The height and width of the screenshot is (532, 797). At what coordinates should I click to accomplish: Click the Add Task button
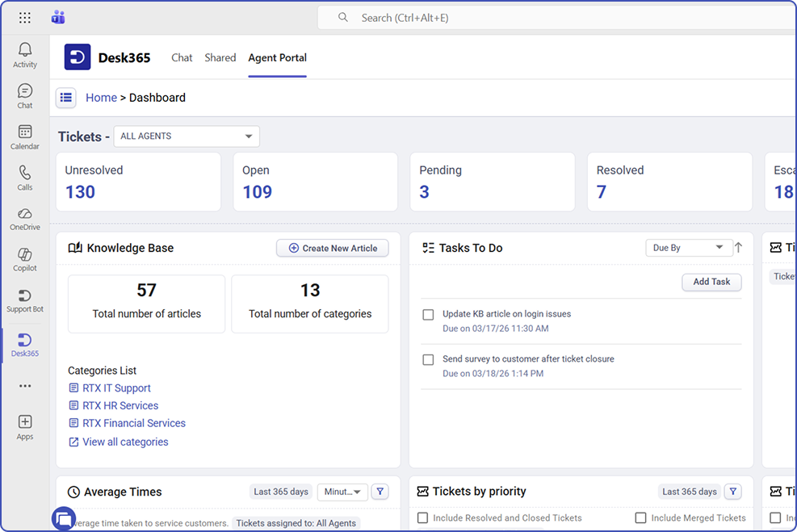711,282
